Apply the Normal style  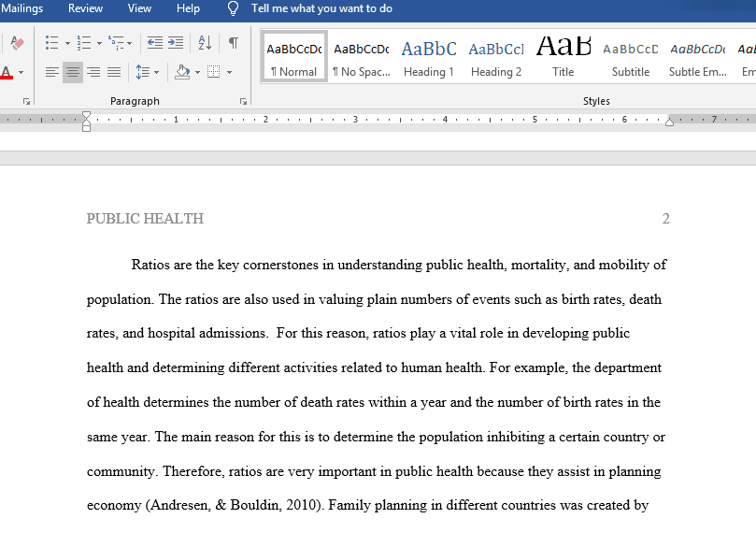click(x=294, y=56)
